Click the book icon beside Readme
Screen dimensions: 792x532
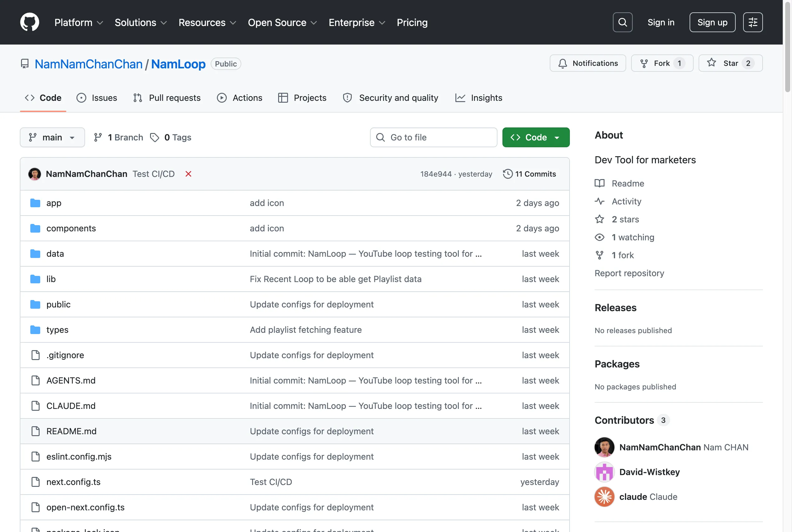(599, 183)
